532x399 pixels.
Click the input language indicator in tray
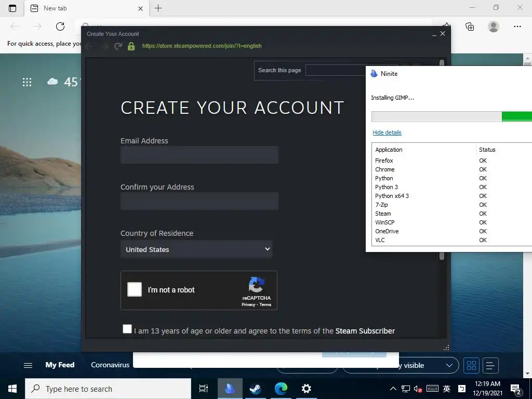(446, 389)
